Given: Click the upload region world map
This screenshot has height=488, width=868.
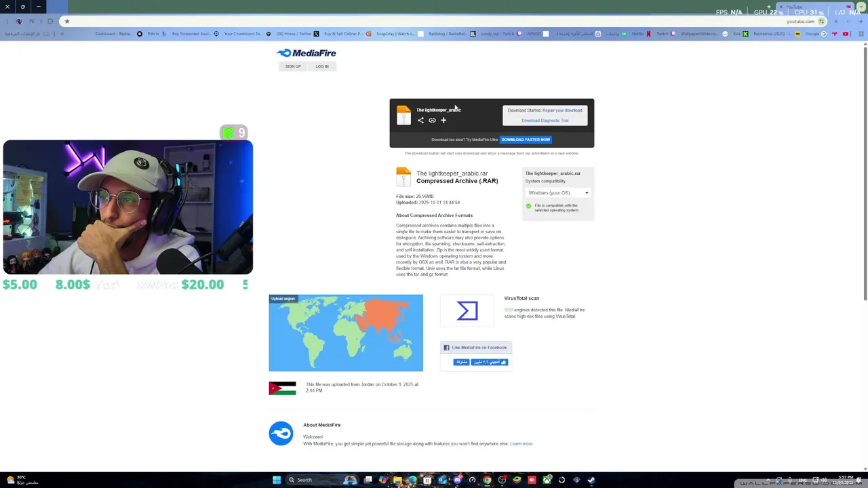Looking at the screenshot, I should [x=346, y=333].
